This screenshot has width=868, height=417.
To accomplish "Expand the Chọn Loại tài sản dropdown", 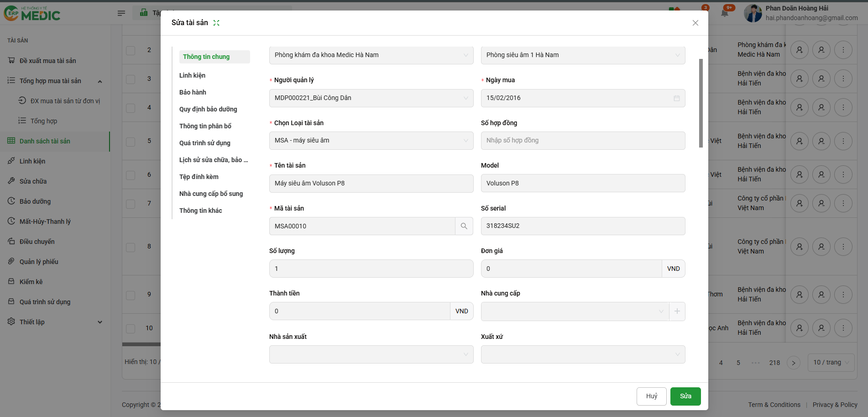I will tap(371, 141).
